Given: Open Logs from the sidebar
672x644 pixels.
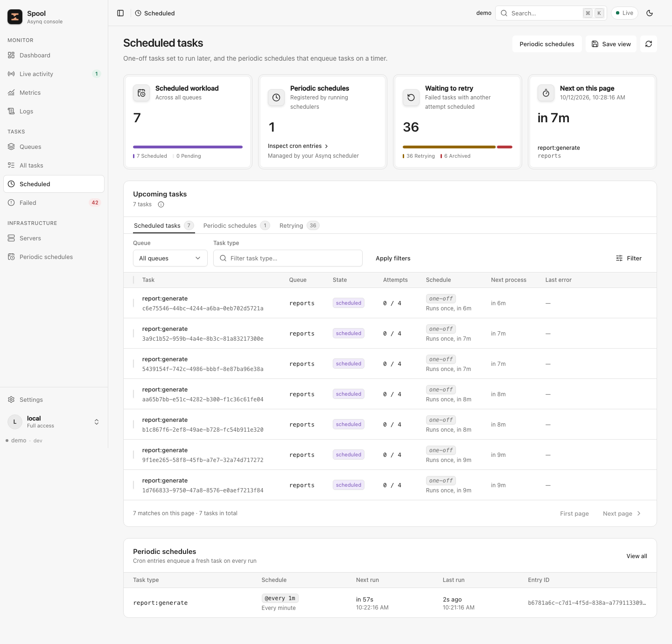Looking at the screenshot, I should pos(54,111).
